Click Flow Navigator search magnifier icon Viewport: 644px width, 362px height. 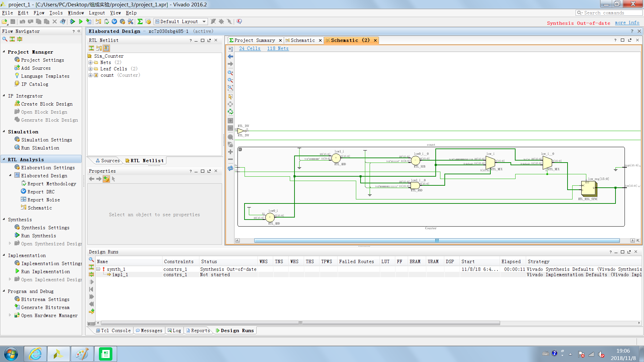[x=5, y=39]
